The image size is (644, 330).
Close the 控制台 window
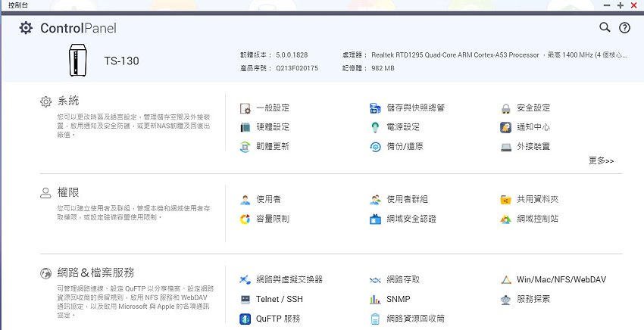click(x=633, y=5)
